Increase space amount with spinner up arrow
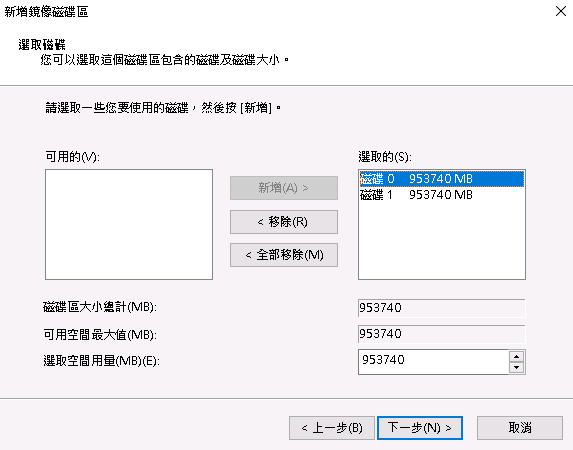Viewport: 573px width, 450px height. pos(516,356)
